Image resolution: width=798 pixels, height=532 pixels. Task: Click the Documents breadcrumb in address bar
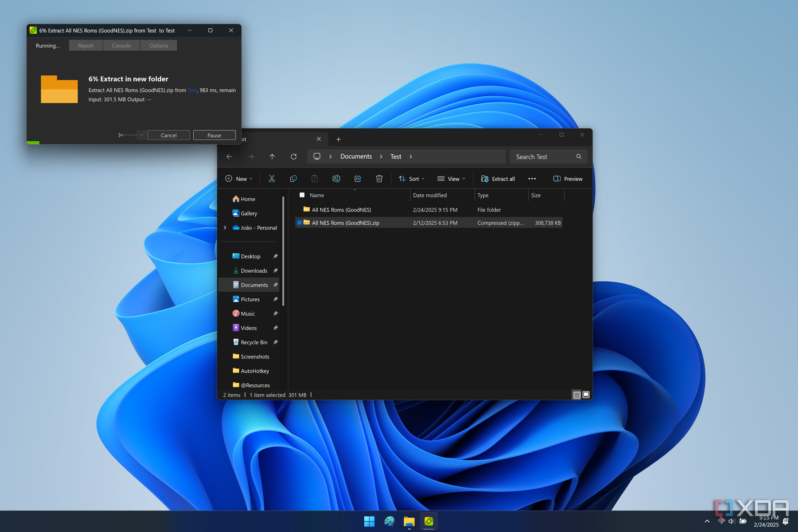click(356, 157)
